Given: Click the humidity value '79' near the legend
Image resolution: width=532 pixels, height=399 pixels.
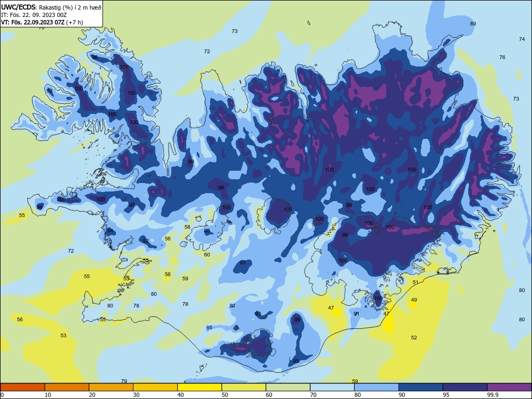Looking at the screenshot, I should [x=124, y=381].
